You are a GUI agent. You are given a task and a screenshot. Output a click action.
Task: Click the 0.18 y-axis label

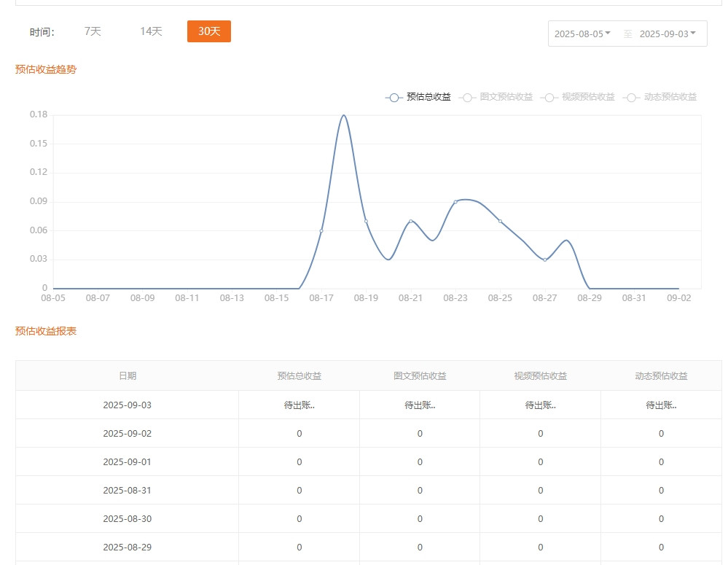pyautogui.click(x=39, y=114)
